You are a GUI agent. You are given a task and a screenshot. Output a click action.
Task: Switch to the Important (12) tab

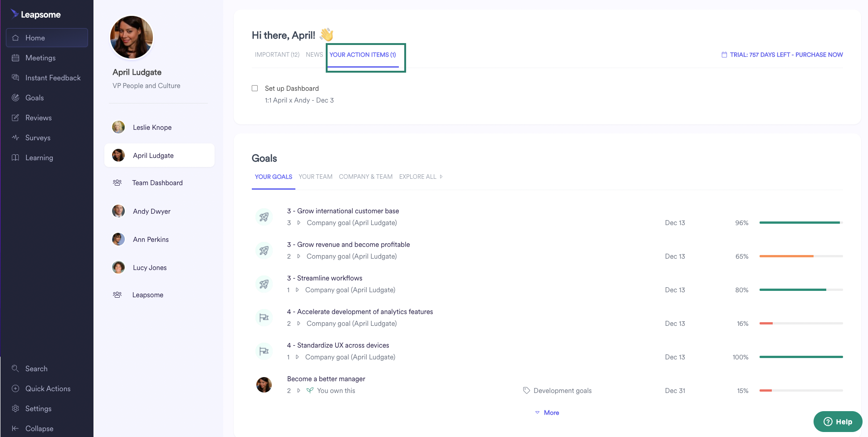pyautogui.click(x=277, y=54)
